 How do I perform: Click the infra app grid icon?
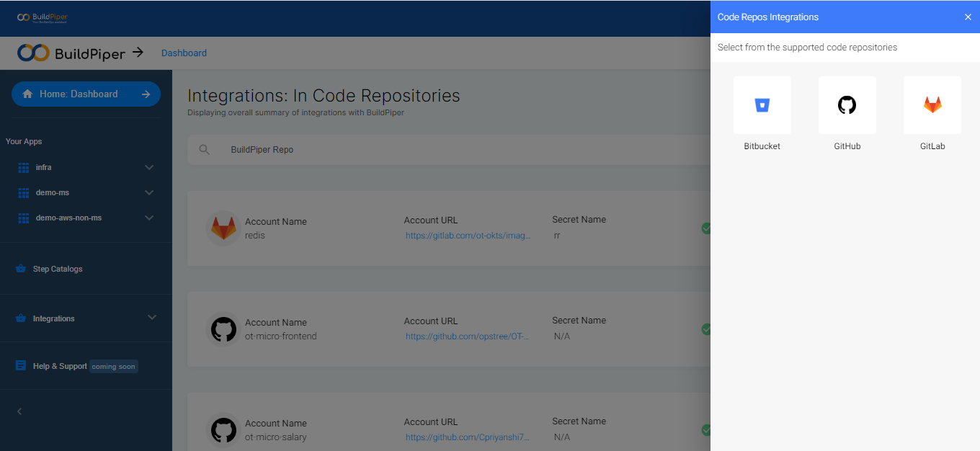[x=23, y=167]
